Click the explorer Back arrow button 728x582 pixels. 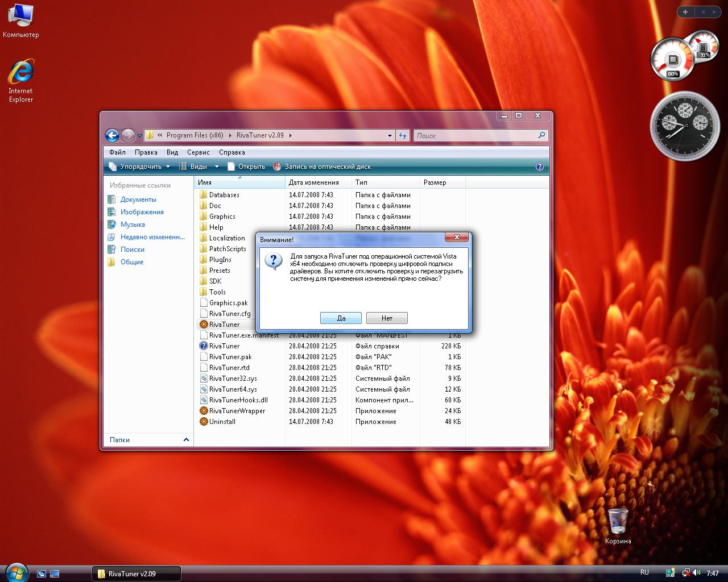pos(112,135)
